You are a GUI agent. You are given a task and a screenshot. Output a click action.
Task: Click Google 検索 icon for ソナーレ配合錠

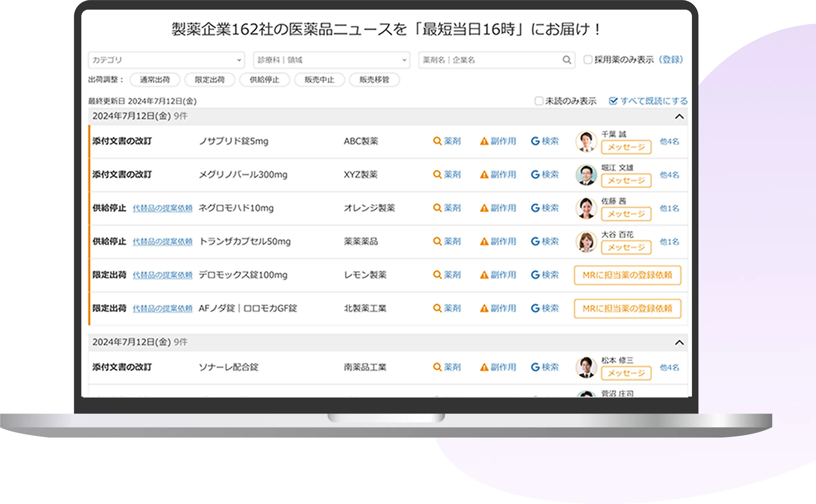click(x=535, y=367)
